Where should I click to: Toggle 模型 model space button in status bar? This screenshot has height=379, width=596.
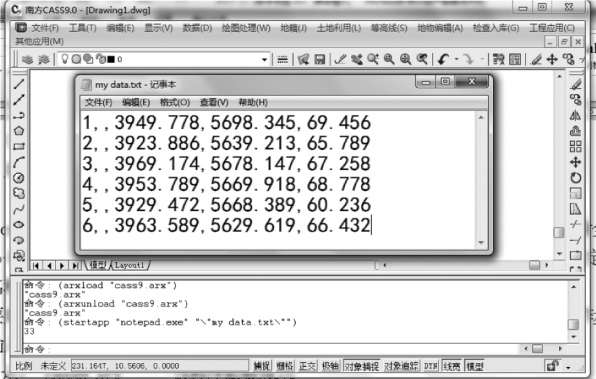(475, 366)
